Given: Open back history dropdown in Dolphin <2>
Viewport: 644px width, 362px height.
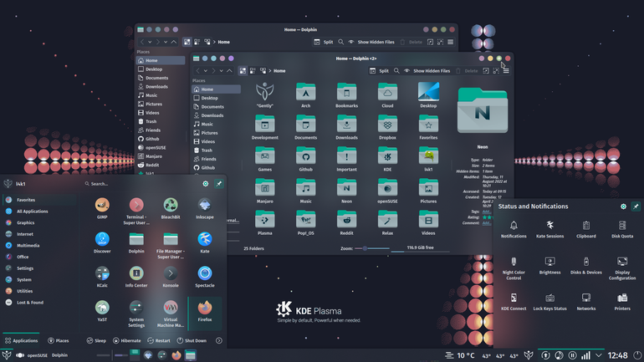Looking at the screenshot, I should pos(206,70).
